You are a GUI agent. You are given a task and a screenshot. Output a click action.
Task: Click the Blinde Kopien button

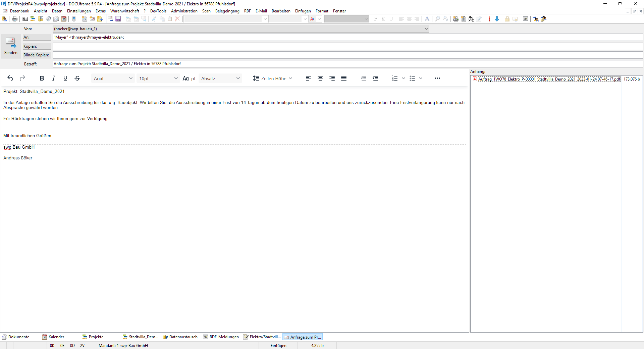37,55
